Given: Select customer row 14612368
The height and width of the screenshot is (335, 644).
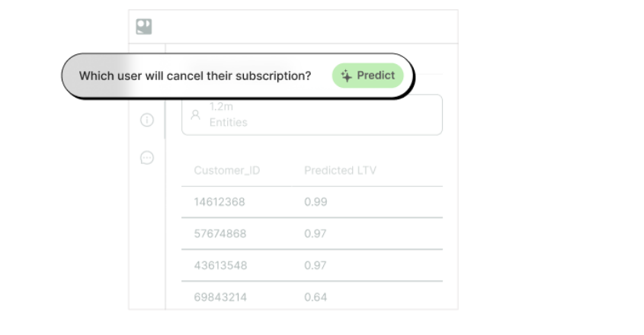Looking at the screenshot, I should (x=312, y=201).
